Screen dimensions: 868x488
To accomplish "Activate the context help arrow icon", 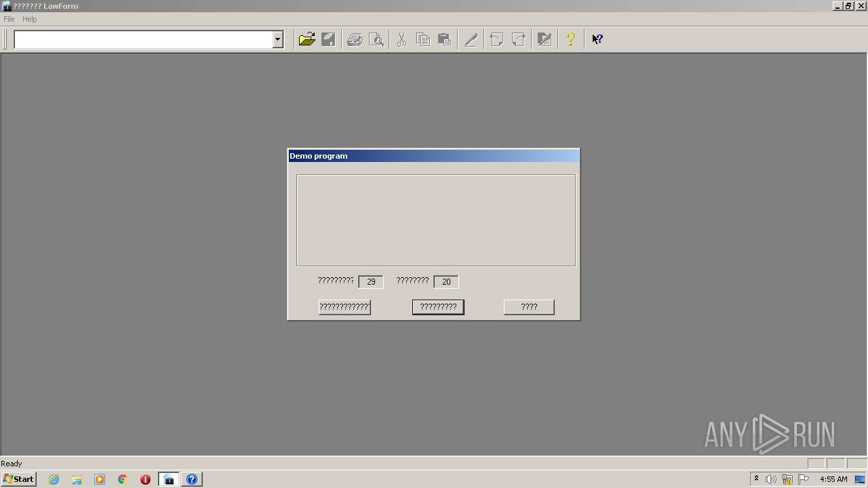I will [597, 39].
